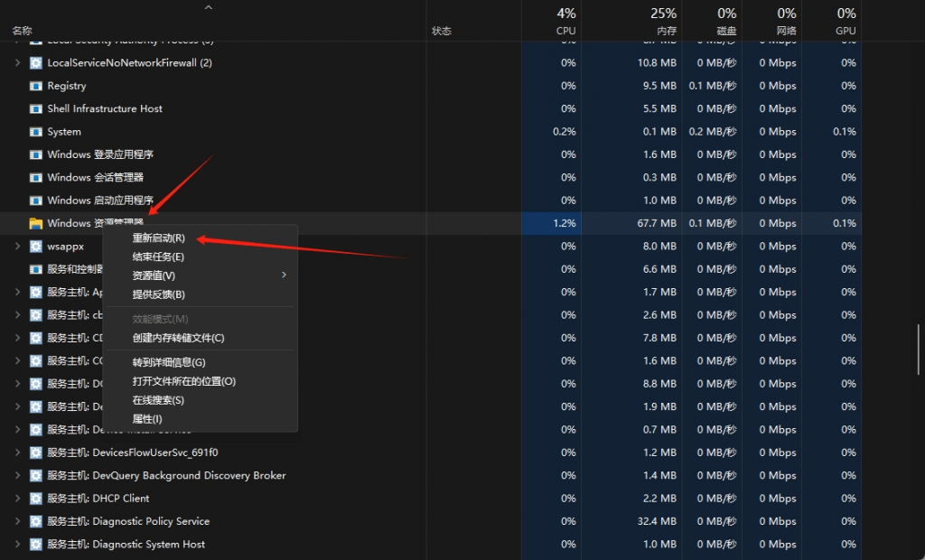
Task: Select the 10.8 MB memory cell
Action: tap(657, 63)
